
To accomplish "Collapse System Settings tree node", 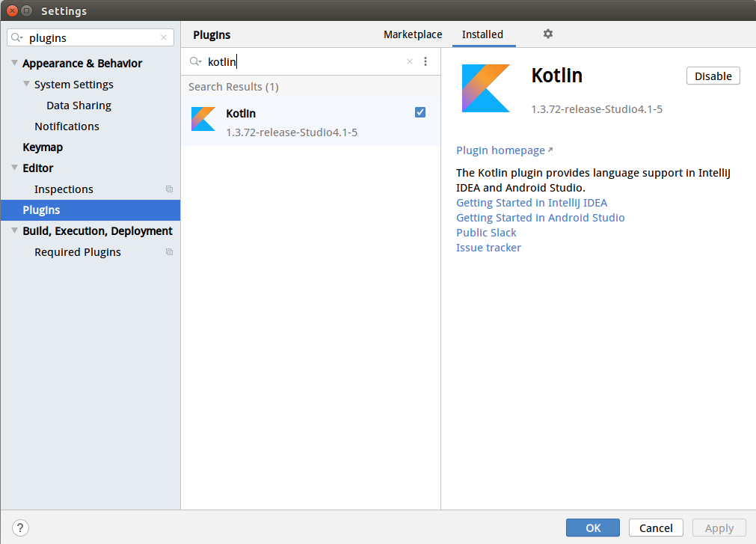I will (26, 84).
